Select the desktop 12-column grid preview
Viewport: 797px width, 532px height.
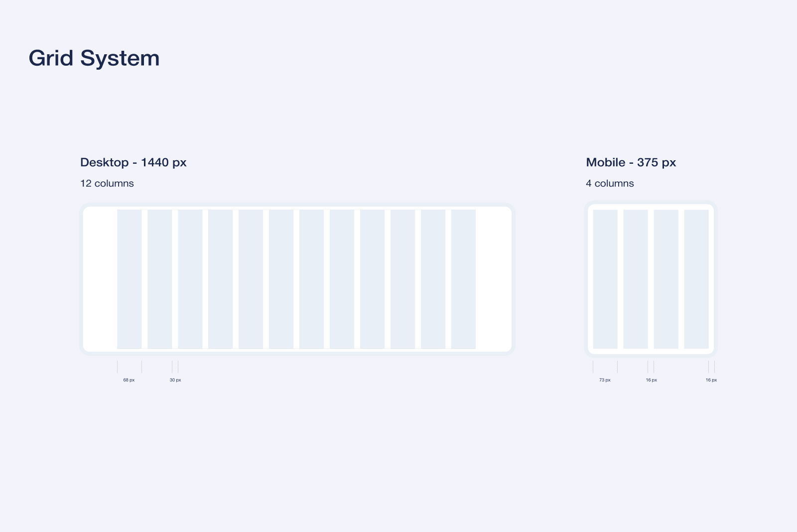pyautogui.click(x=297, y=279)
